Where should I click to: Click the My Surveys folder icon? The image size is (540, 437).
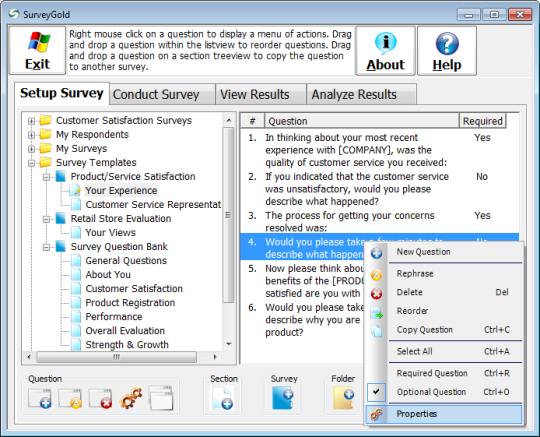(45, 148)
